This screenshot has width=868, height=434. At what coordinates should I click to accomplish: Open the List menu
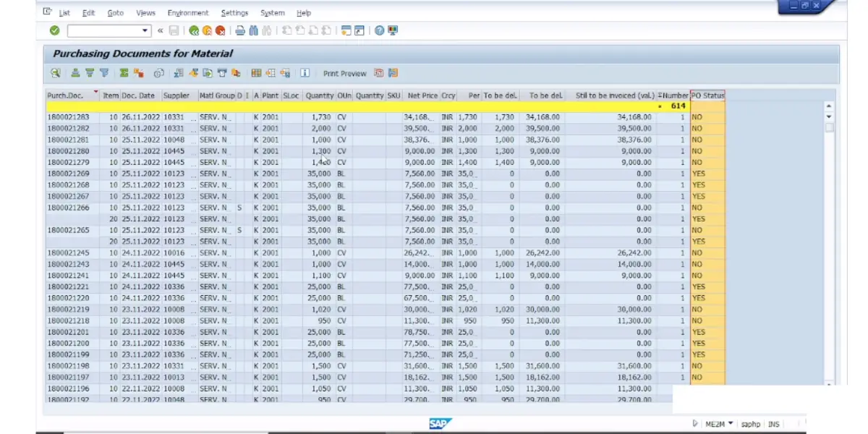pos(64,13)
